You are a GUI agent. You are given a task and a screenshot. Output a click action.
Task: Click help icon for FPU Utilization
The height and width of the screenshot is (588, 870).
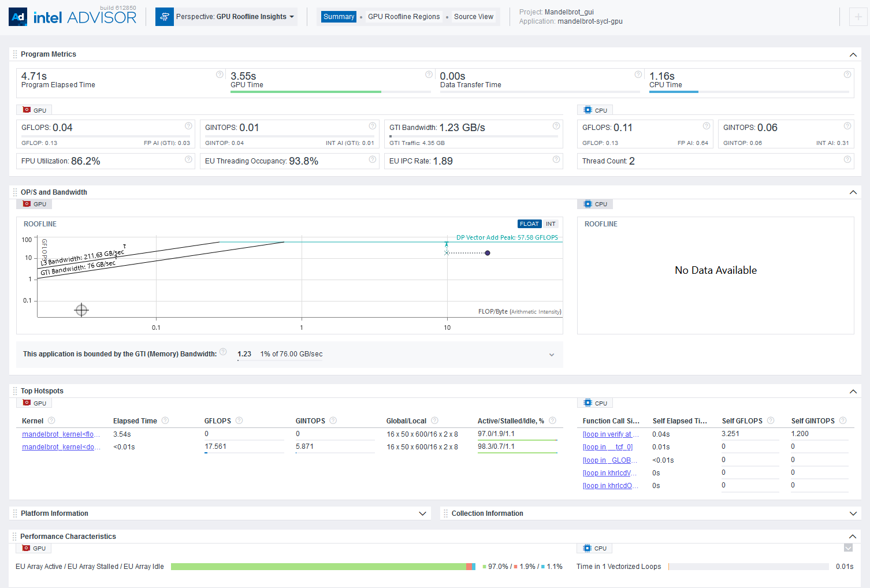(188, 159)
